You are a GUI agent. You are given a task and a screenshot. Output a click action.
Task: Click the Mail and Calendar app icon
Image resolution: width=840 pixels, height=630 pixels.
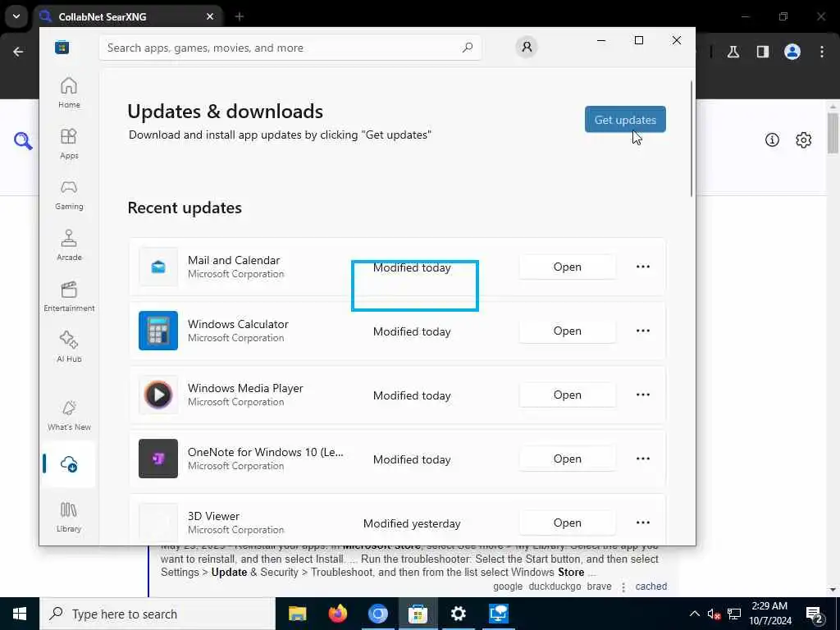click(158, 267)
